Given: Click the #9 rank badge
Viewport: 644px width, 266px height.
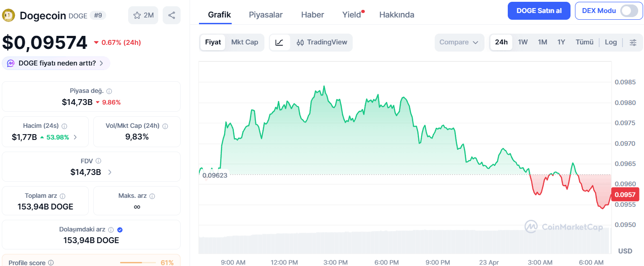Looking at the screenshot, I should pos(98,15).
